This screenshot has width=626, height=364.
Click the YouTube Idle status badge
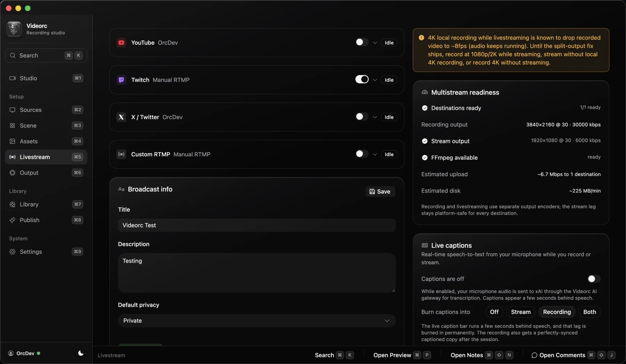point(389,43)
